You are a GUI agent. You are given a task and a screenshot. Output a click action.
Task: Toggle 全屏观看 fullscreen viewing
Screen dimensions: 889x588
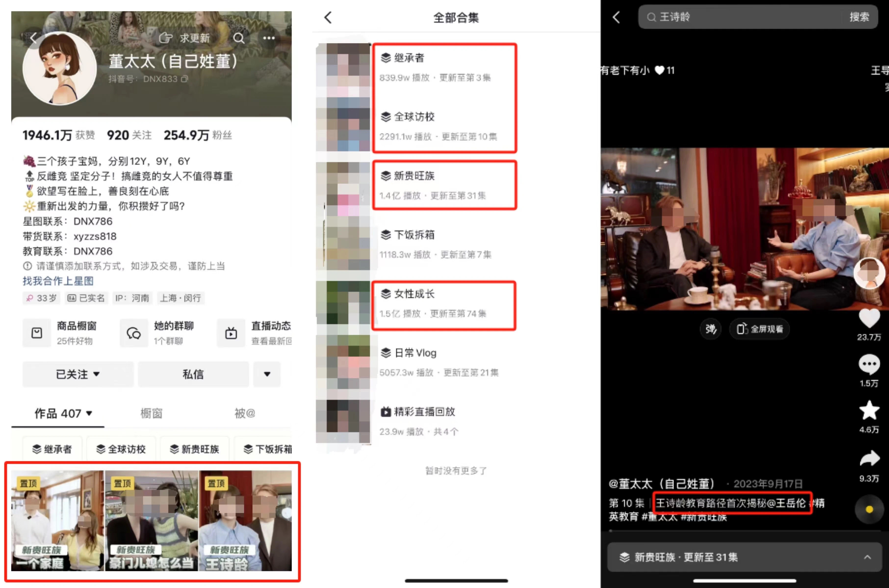[x=759, y=329]
